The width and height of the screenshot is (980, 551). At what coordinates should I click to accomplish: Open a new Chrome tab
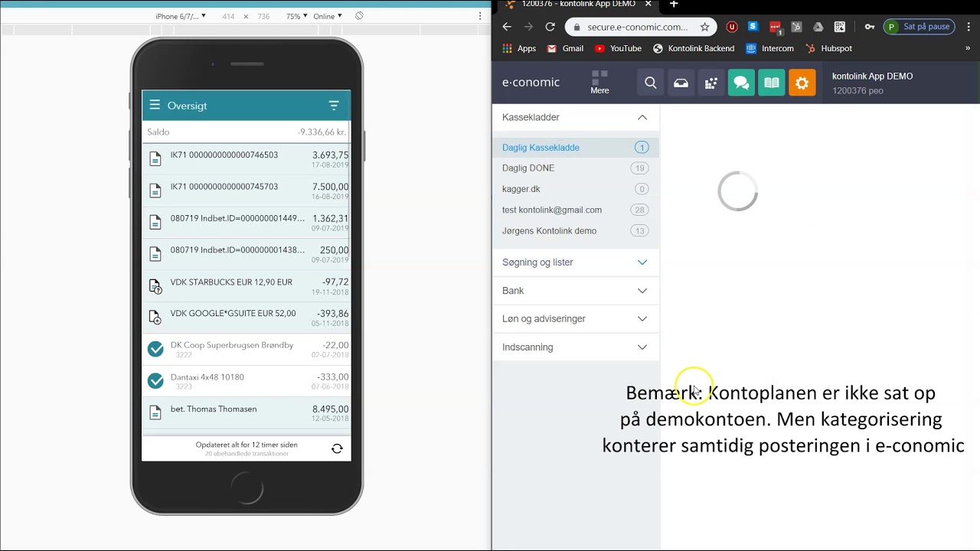click(x=674, y=4)
